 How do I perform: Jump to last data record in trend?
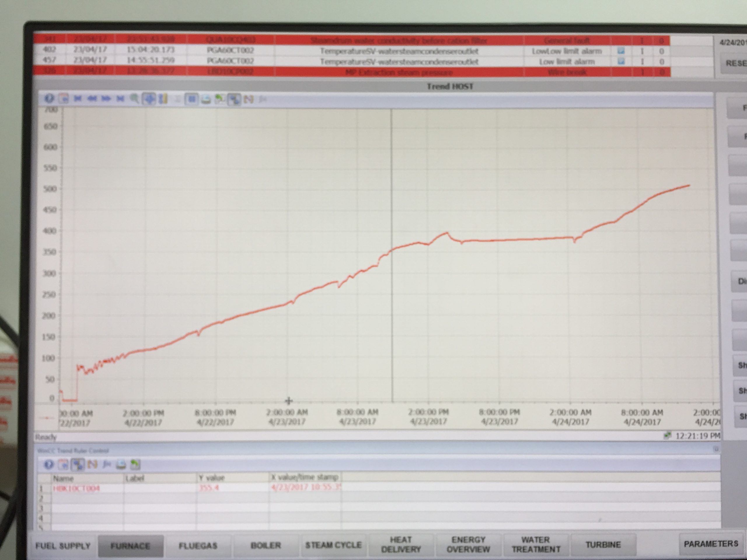tap(120, 99)
